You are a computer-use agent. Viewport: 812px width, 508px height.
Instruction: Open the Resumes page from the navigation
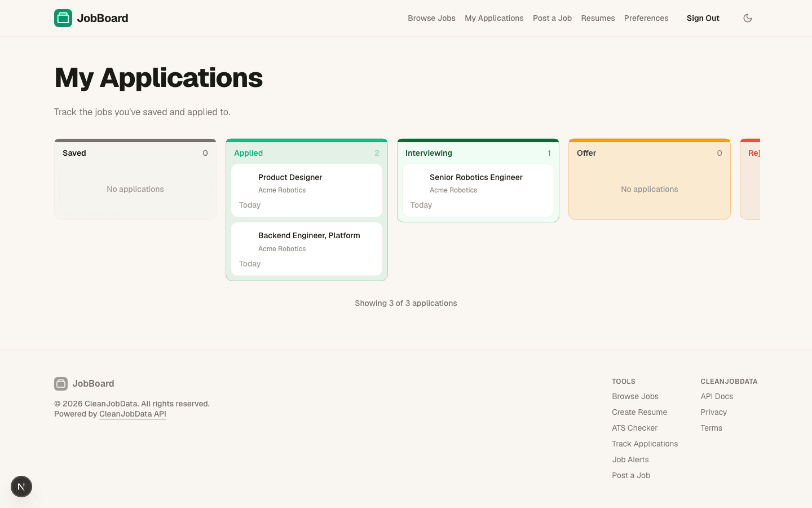[598, 18]
